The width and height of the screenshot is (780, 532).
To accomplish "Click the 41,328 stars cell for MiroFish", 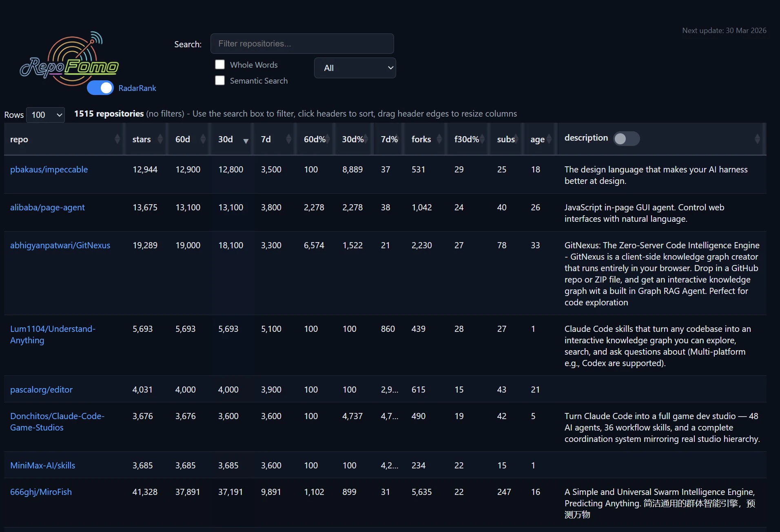I will [145, 492].
